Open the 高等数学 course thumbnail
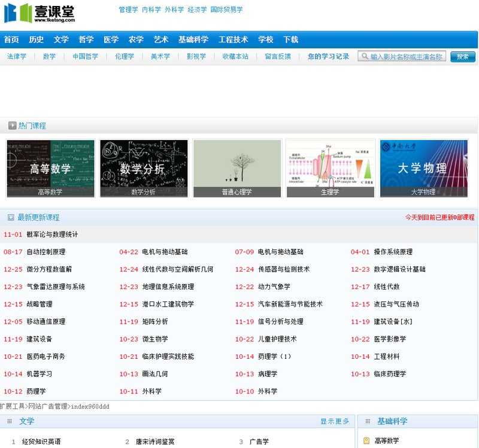 coord(51,168)
